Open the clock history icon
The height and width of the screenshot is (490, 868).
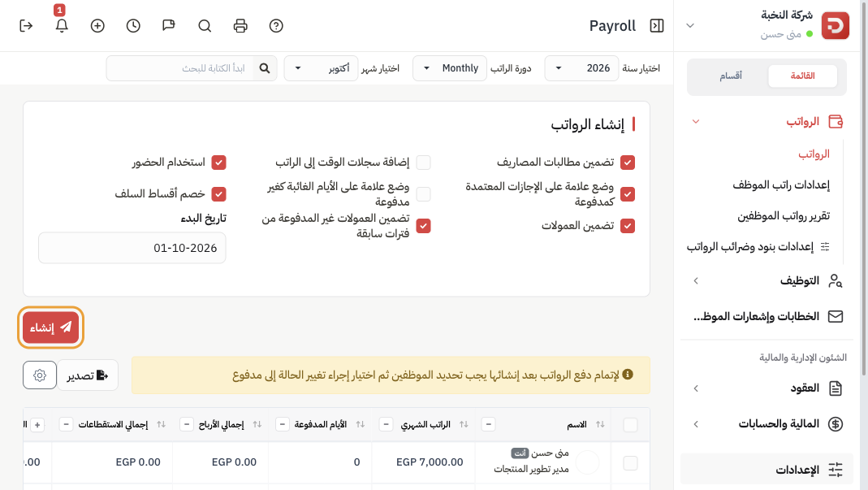[x=133, y=26]
